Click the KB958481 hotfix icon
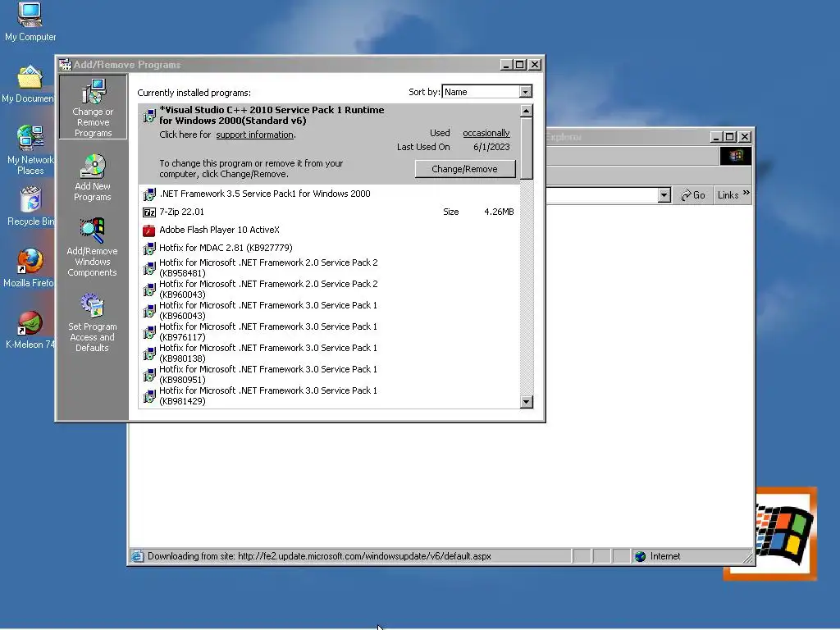840x630 pixels. pyautogui.click(x=149, y=268)
